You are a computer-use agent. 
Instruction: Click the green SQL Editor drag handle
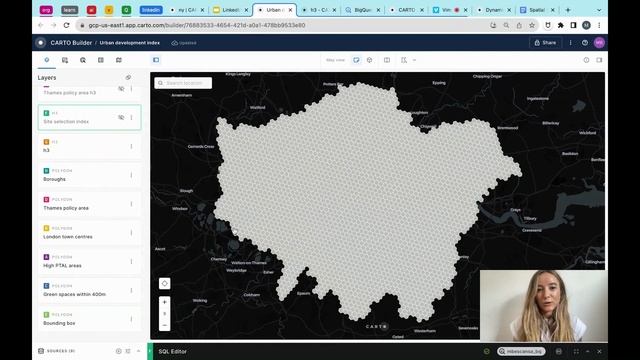[150, 351]
